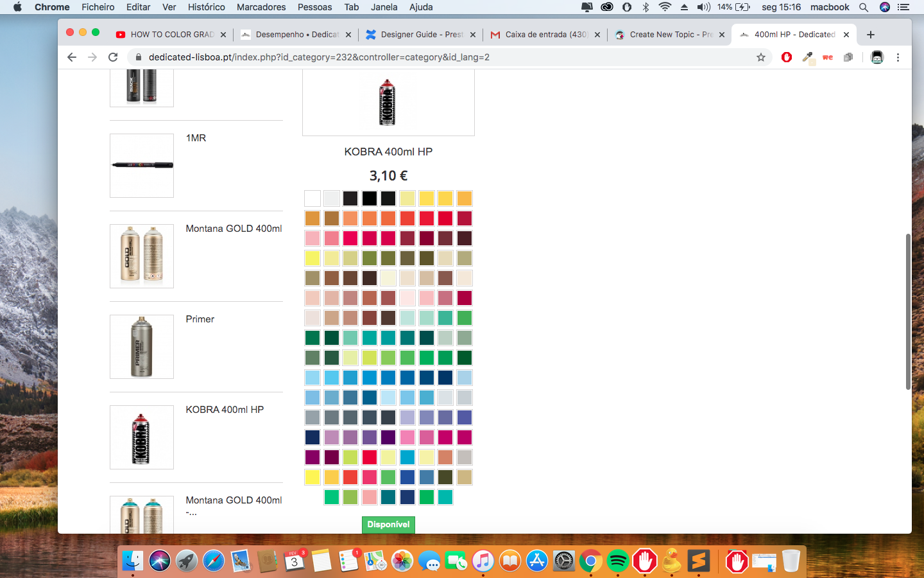Click the sidebar KOBRA can thumbnail
Viewport: 924px width, 578px height.
click(142, 437)
